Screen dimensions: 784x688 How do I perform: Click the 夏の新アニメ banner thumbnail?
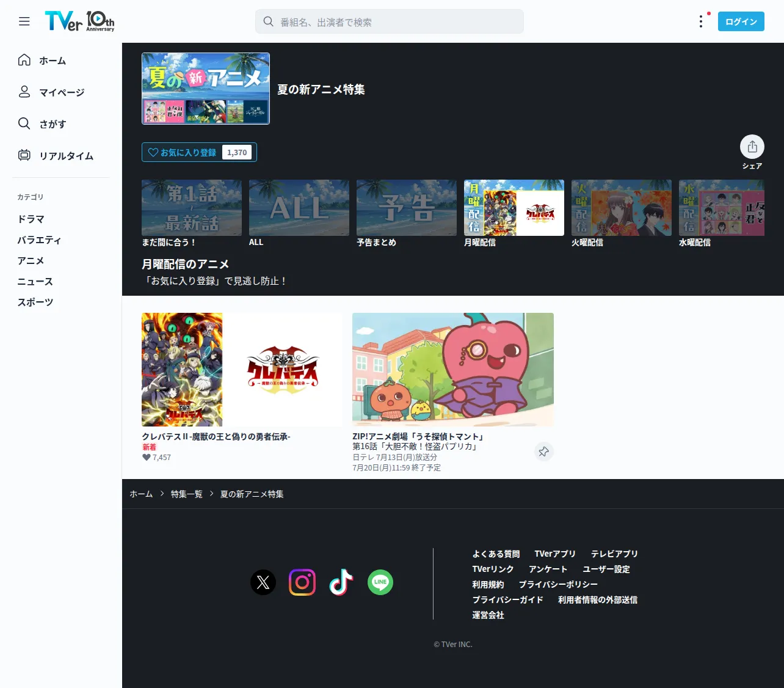[x=206, y=89]
